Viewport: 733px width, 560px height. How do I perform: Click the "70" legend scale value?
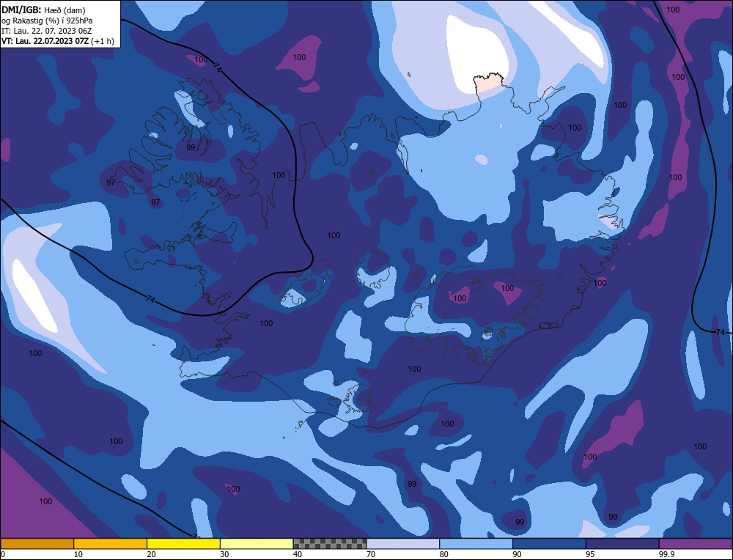click(371, 554)
